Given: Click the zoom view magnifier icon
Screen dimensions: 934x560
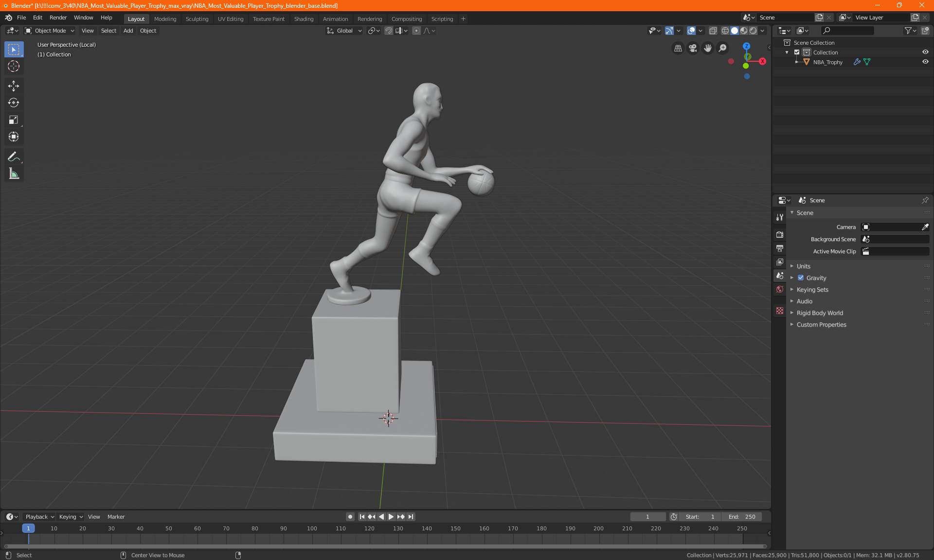Looking at the screenshot, I should pyautogui.click(x=723, y=48).
